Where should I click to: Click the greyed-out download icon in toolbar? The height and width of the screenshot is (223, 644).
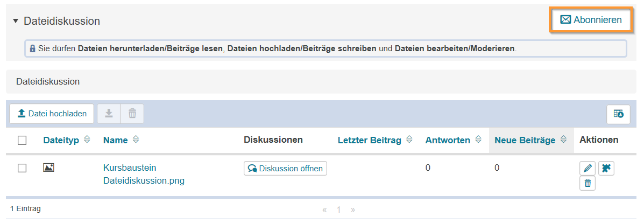[109, 114]
